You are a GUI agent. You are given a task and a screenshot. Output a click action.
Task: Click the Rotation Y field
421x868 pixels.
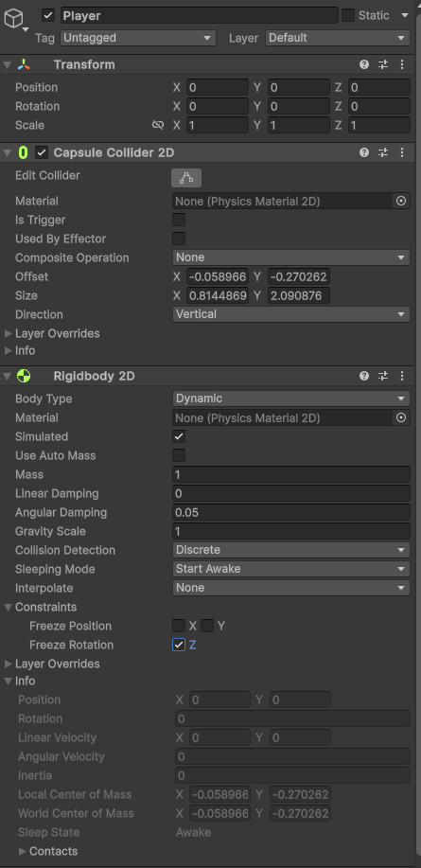299,106
